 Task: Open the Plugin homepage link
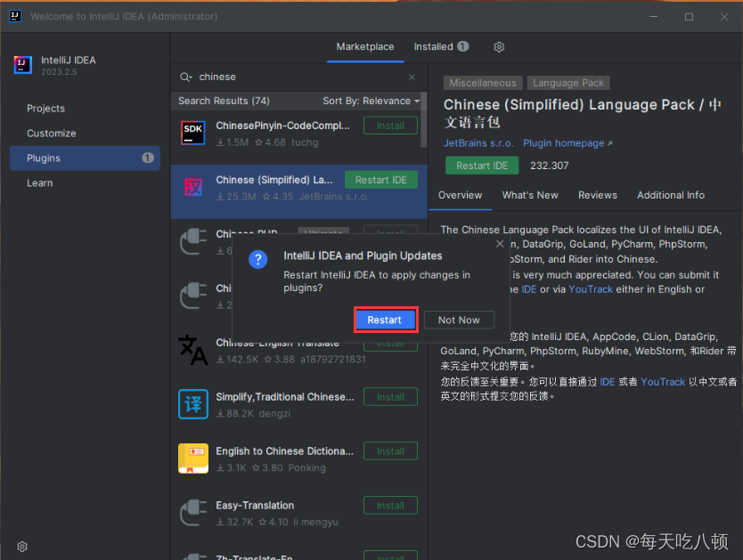(x=567, y=143)
